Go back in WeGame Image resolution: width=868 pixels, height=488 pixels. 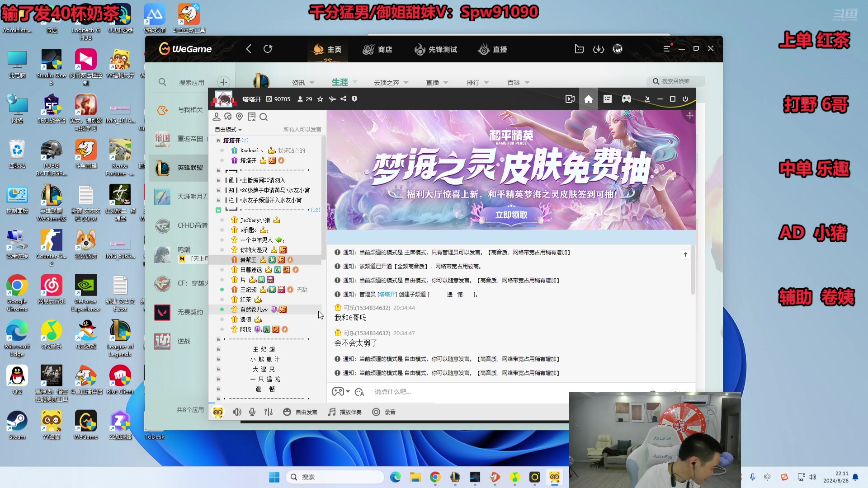click(x=248, y=49)
